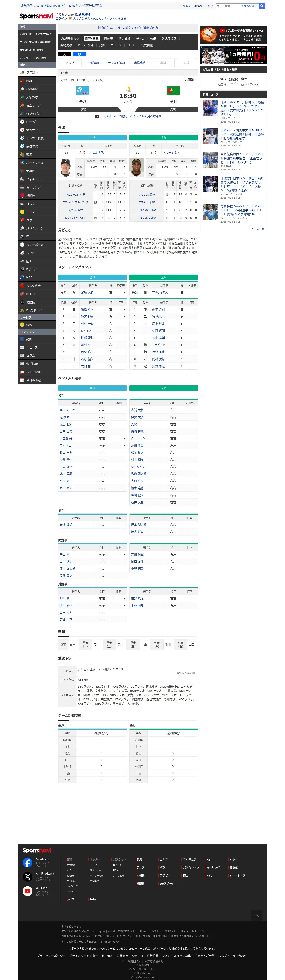Open ゴルフ sidebar item
This screenshot has height=980, width=285.
click(37, 204)
